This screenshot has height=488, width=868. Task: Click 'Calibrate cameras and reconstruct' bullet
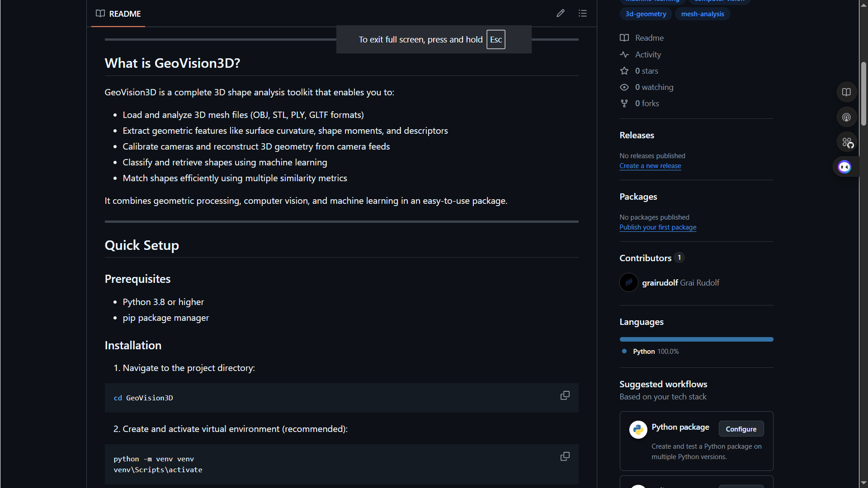[x=256, y=147]
